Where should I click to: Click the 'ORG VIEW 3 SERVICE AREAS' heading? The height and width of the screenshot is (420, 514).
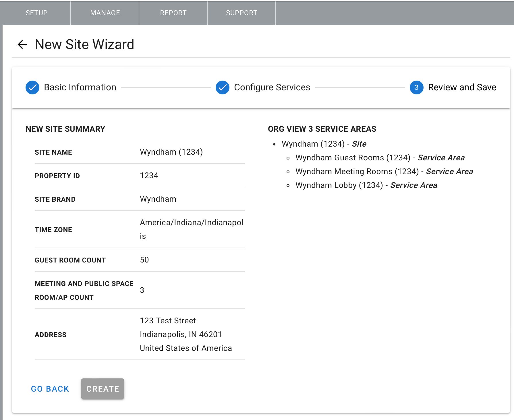[x=322, y=129]
